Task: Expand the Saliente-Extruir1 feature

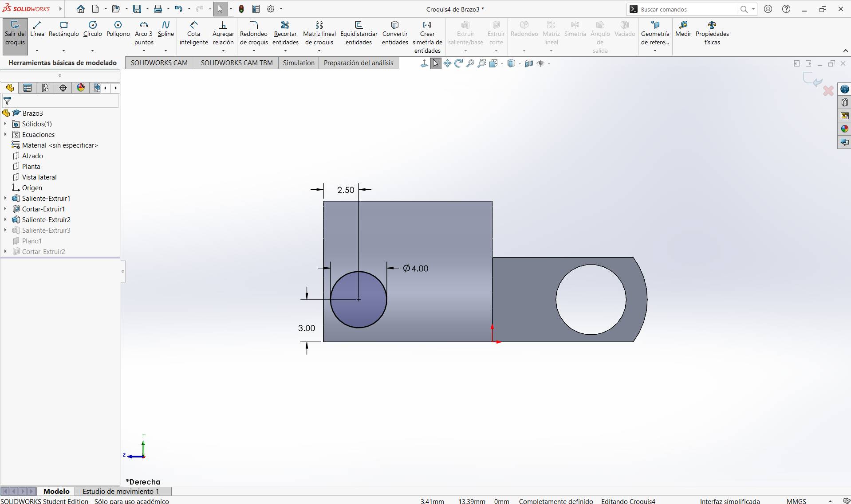Action: coord(5,199)
